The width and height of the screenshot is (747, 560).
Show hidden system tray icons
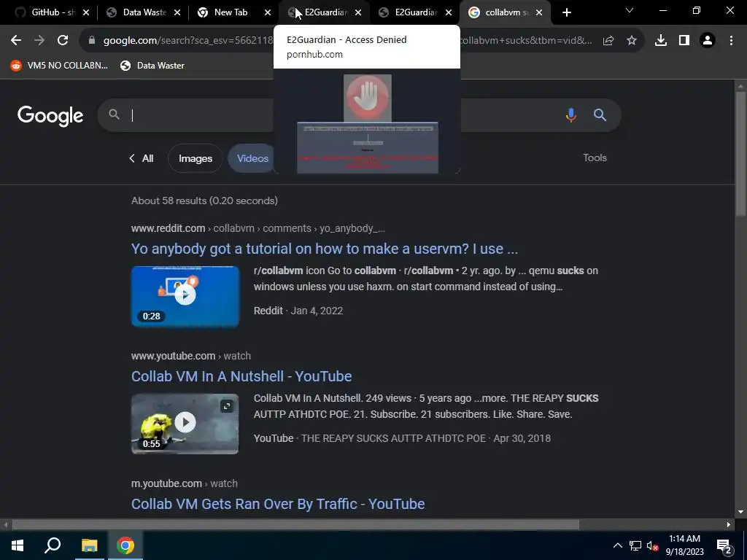coord(617,545)
